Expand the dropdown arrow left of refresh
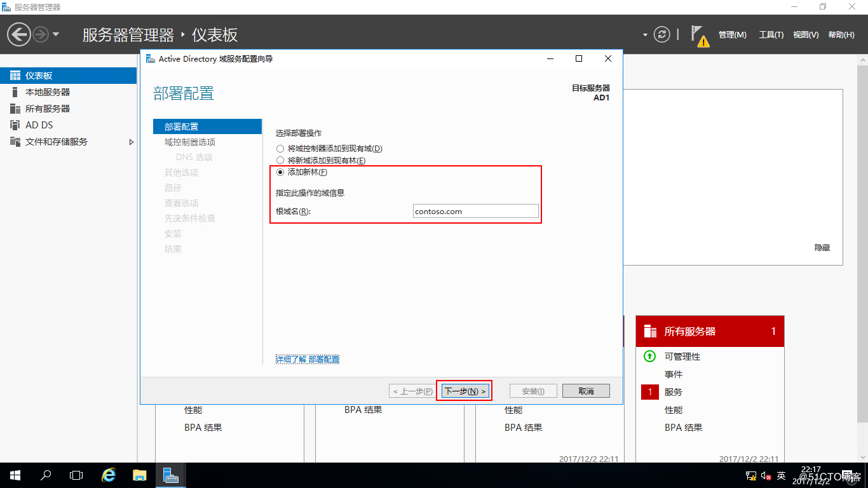868x488 pixels. point(645,35)
